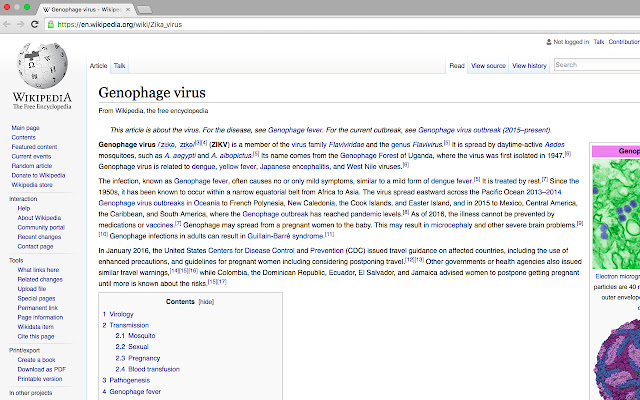Open the View history tab
Image resolution: width=640 pixels, height=400 pixels.
tap(529, 66)
